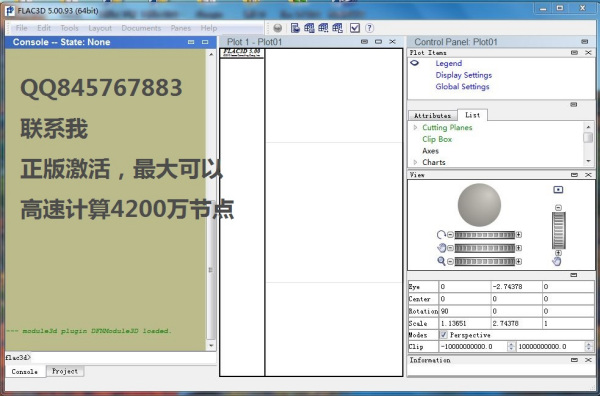This screenshot has width=600, height=396.
Task: Open the Help menu
Action: click(x=209, y=28)
